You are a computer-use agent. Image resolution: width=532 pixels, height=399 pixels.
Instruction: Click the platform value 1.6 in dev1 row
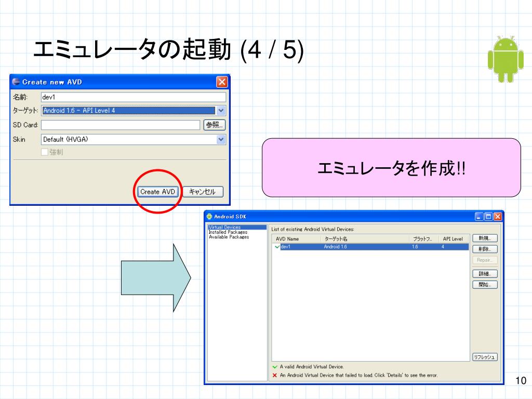(415, 247)
